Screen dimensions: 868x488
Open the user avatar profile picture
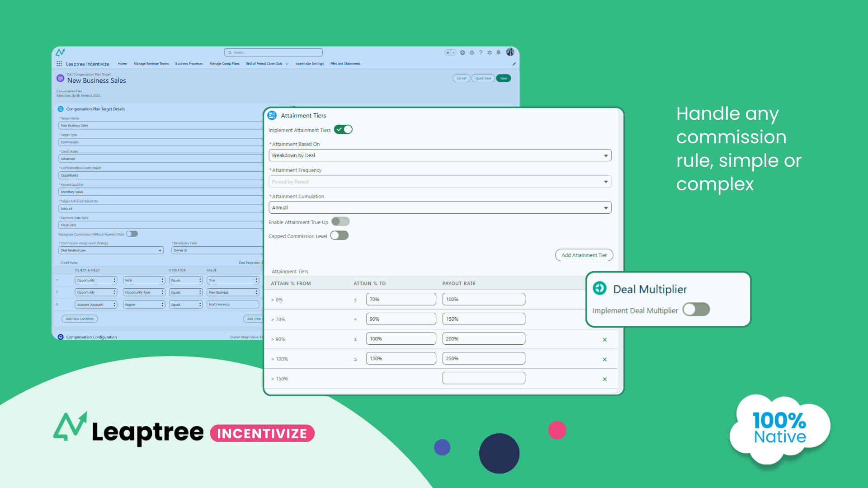pos(510,52)
